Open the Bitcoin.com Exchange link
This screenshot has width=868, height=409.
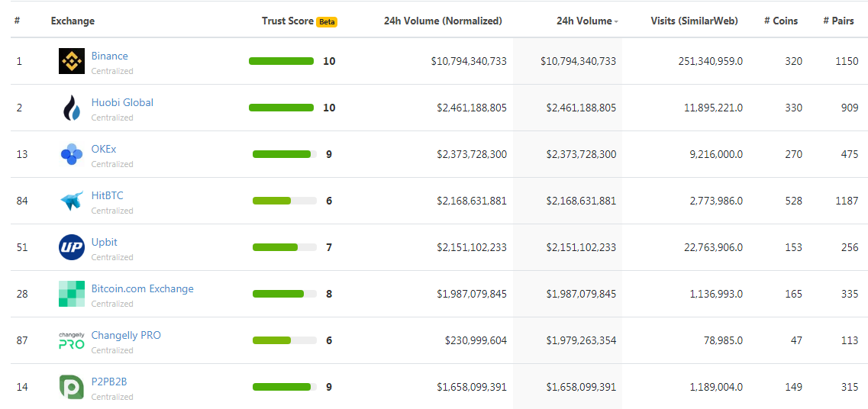pos(142,288)
